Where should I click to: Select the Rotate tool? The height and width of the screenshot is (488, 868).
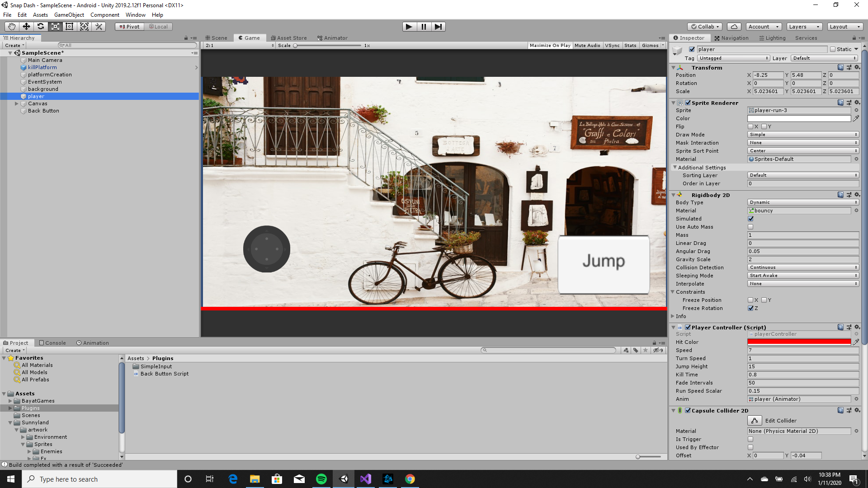[41, 27]
